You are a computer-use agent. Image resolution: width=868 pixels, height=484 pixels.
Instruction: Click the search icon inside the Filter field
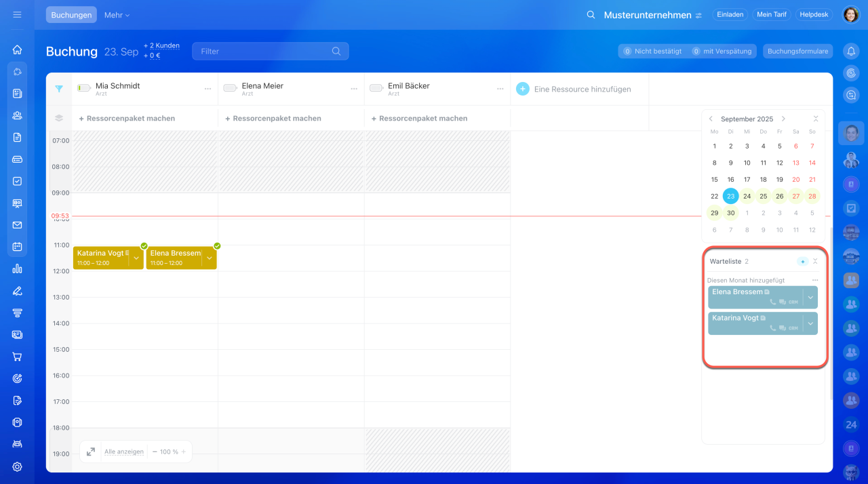(336, 51)
